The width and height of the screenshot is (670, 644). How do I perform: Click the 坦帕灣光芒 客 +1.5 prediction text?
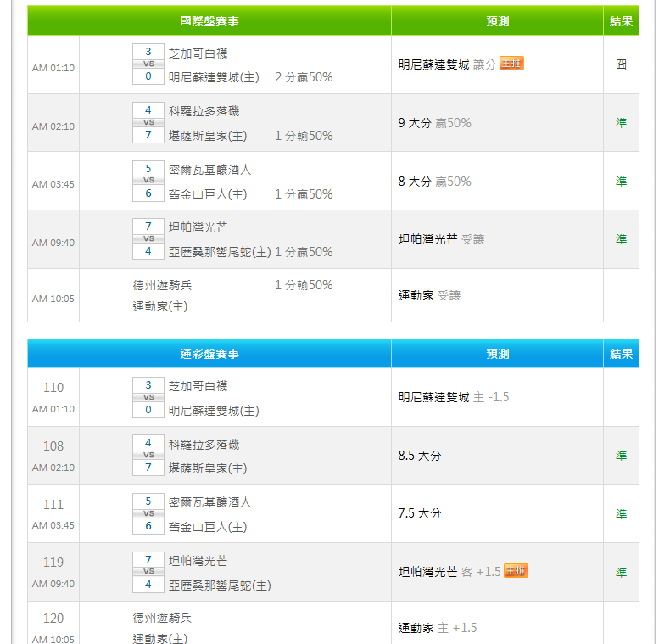pos(449,572)
